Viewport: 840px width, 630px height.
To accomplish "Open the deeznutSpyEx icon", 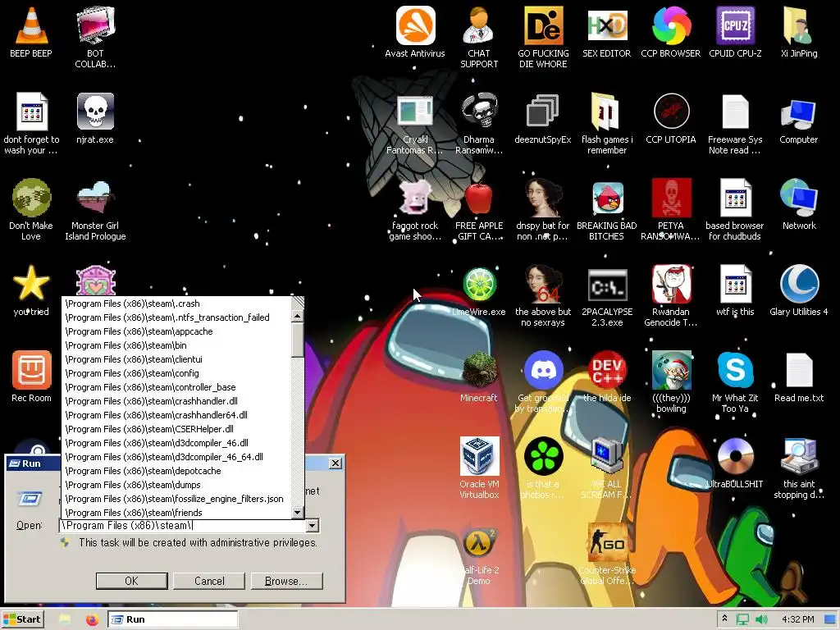I will (x=543, y=112).
